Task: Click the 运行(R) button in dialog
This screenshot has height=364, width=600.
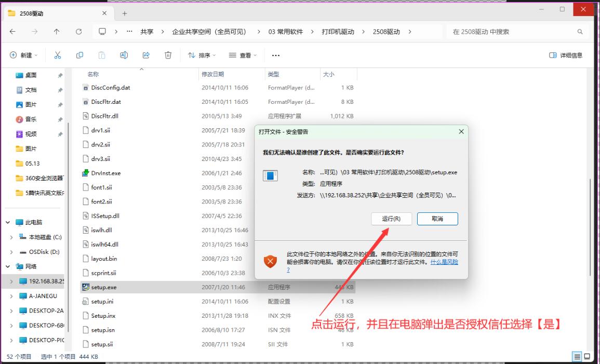Action: [x=391, y=219]
